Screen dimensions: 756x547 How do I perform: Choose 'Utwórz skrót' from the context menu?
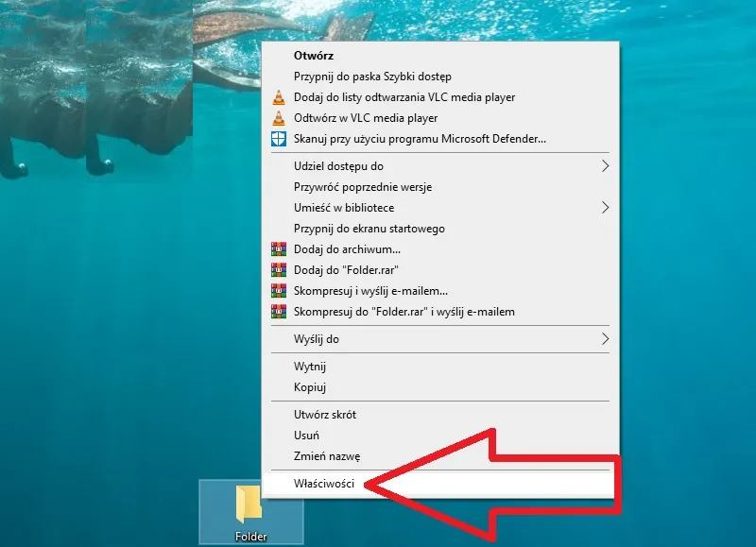point(325,415)
